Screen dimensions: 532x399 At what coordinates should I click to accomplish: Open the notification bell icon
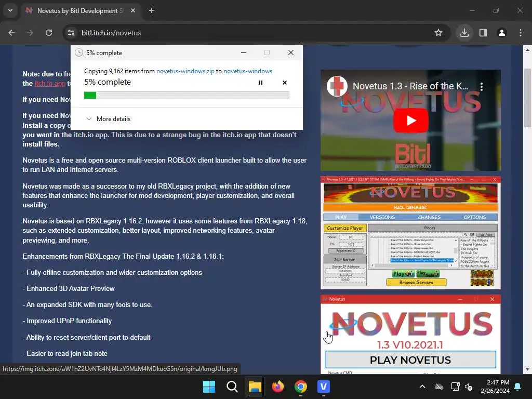pyautogui.click(x=518, y=387)
